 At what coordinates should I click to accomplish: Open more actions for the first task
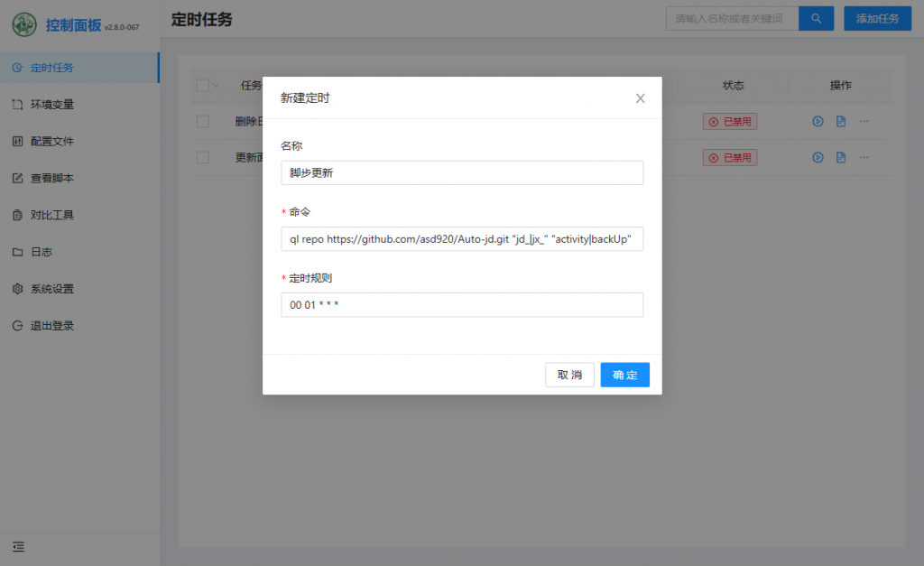(x=864, y=121)
